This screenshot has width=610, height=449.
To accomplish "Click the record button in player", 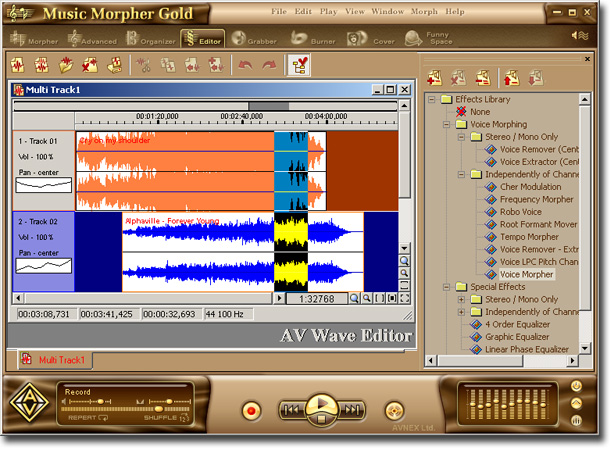I will pos(251,411).
